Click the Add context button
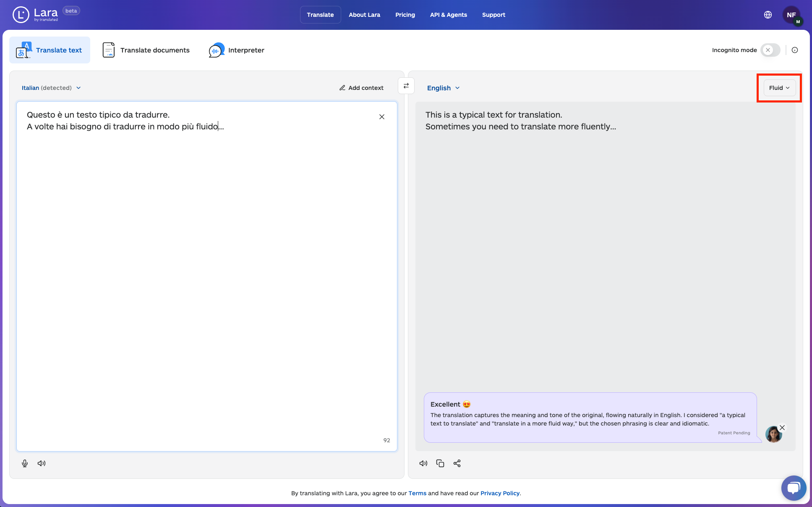Image resolution: width=812 pixels, height=507 pixels. pos(361,88)
